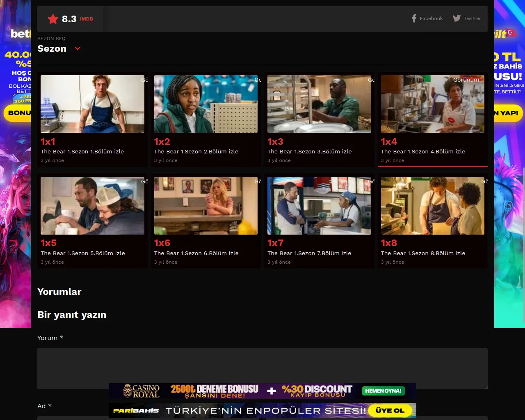Screen dimensions: 525x420
Task: Click the Casino Royal lion logo
Action: (x=128, y=391)
